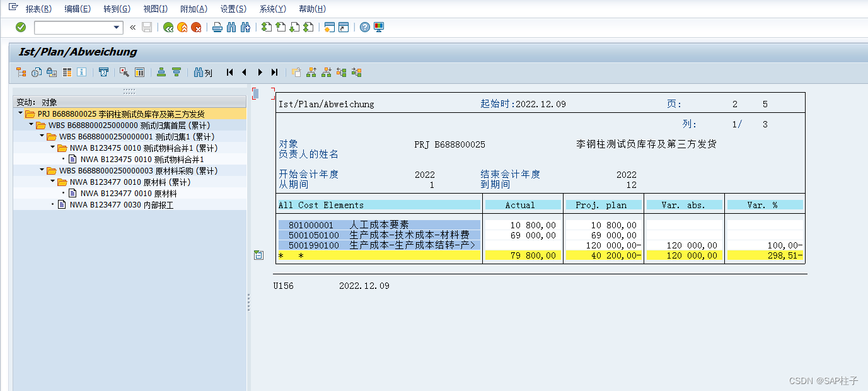
Task: Click the collapse hierarchy nodes icon
Action: 357,73
